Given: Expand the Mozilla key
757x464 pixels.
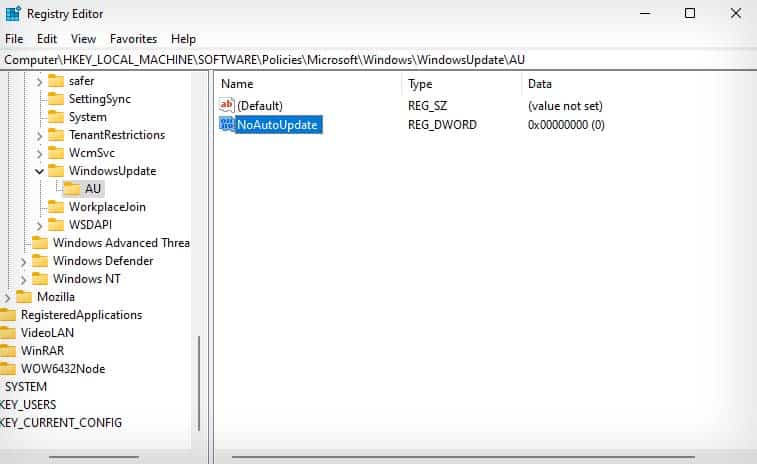Looking at the screenshot, I should (7, 298).
